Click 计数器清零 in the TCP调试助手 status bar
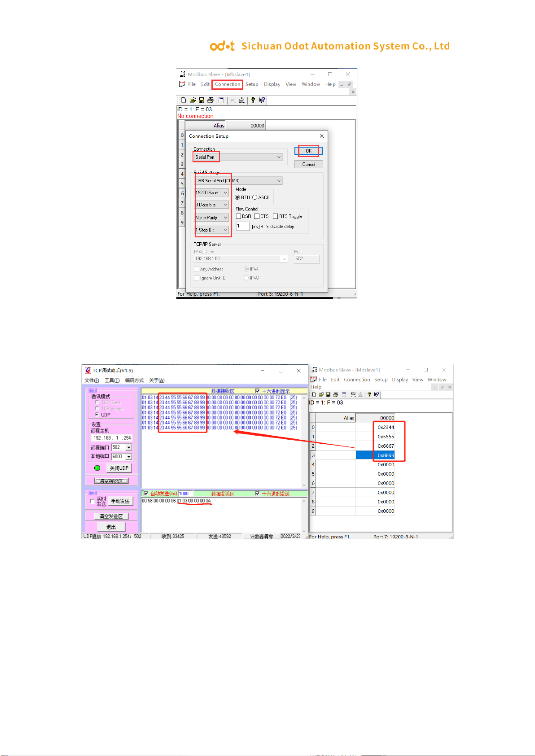Image resolution: width=535 pixels, height=756 pixels. pos(261,537)
